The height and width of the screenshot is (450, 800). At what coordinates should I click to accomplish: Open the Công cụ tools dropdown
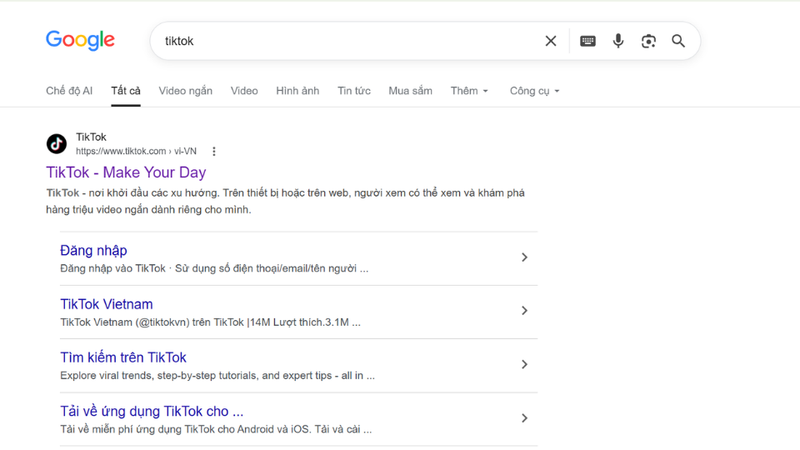point(534,91)
